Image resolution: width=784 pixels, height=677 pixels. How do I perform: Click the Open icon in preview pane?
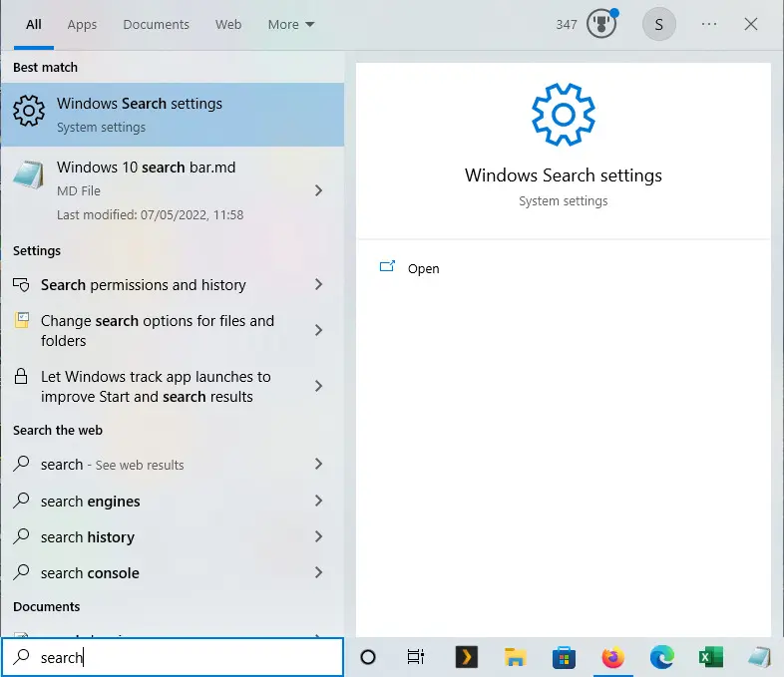pyautogui.click(x=387, y=266)
